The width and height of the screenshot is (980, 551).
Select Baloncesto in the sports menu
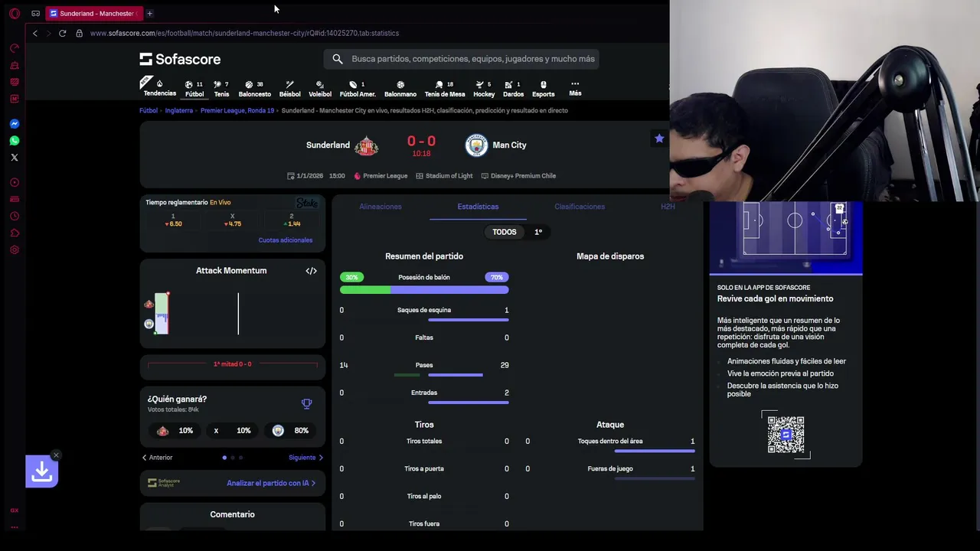(x=255, y=89)
